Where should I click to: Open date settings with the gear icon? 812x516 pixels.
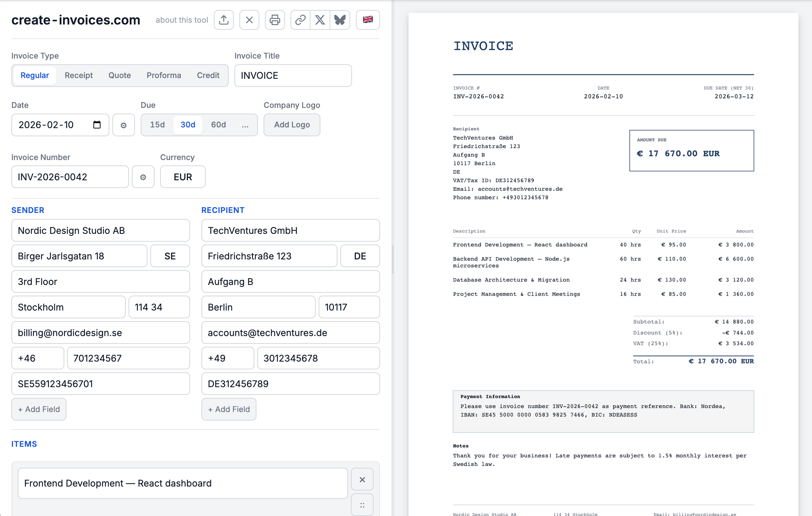click(123, 125)
